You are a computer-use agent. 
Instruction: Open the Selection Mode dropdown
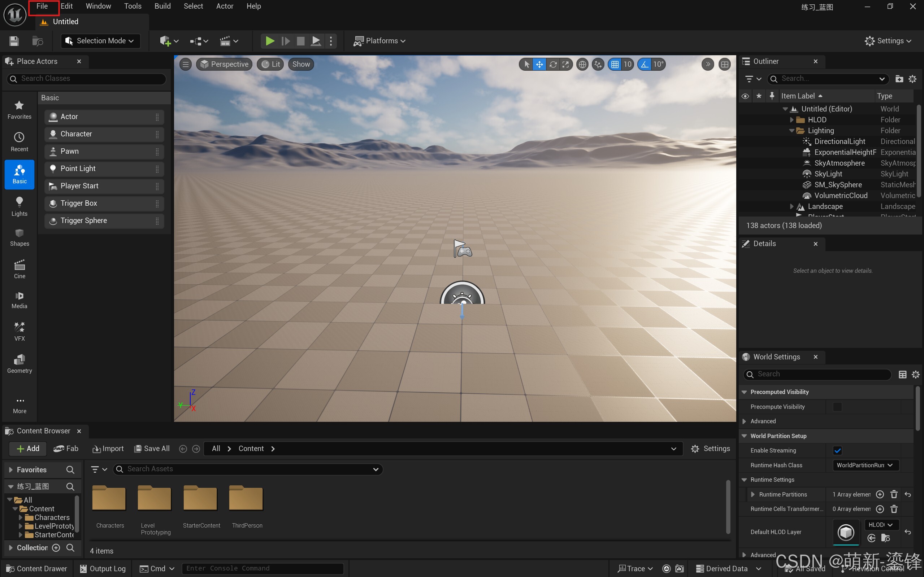100,41
